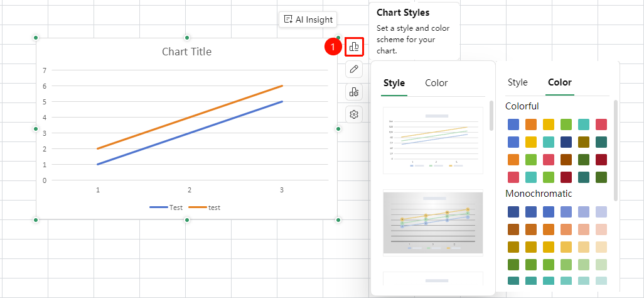
Task: Select the Chart Title text
Action: point(187,52)
